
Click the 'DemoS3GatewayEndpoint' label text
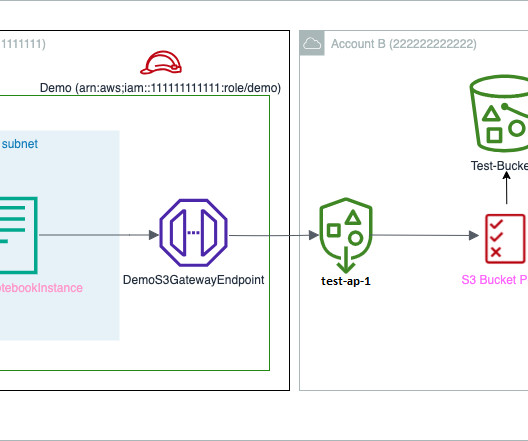(x=193, y=280)
